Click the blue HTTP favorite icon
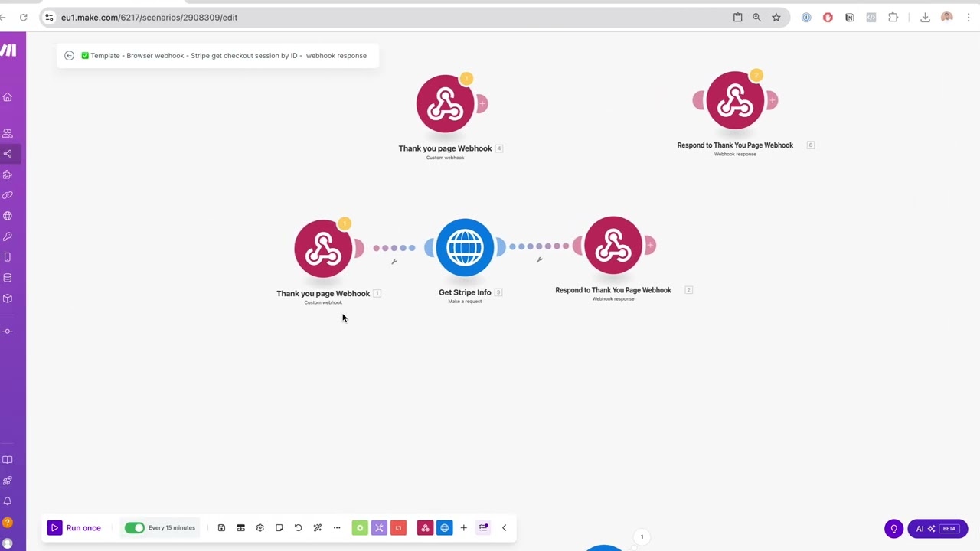This screenshot has width=980, height=551. (x=444, y=527)
